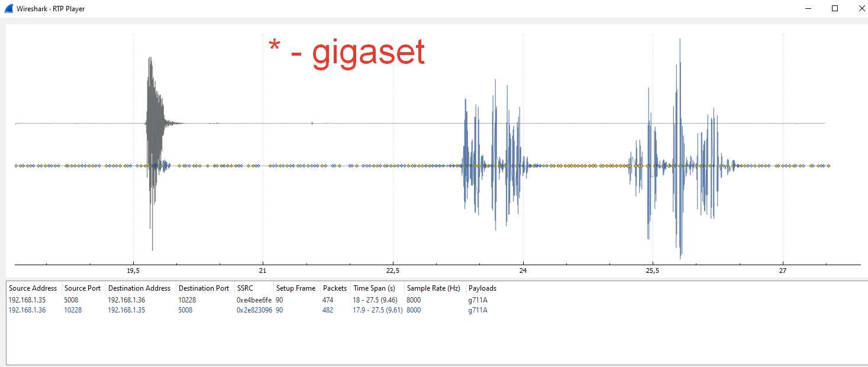This screenshot has width=868, height=367.
Task: Maximize the RTP Player window
Action: point(835,8)
